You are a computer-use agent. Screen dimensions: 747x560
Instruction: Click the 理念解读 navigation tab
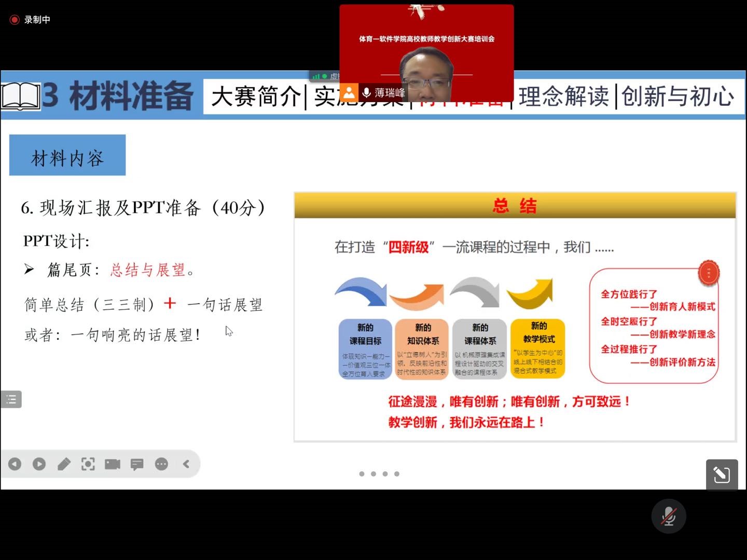[563, 96]
